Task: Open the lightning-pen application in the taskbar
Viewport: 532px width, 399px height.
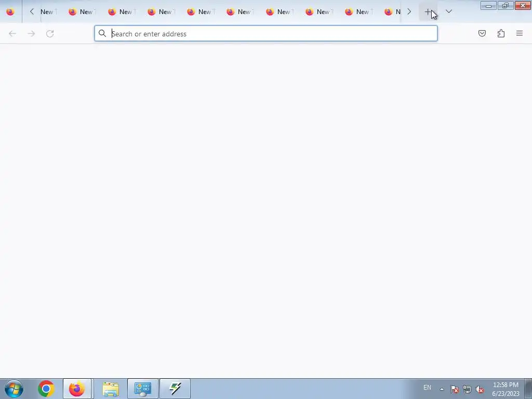Action: tap(175, 389)
